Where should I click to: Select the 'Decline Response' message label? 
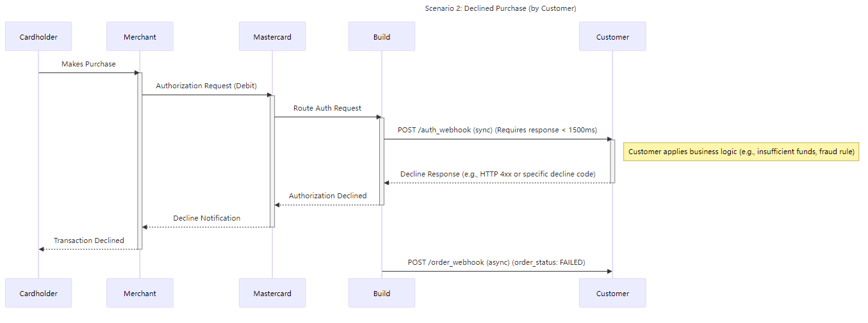tap(498, 174)
